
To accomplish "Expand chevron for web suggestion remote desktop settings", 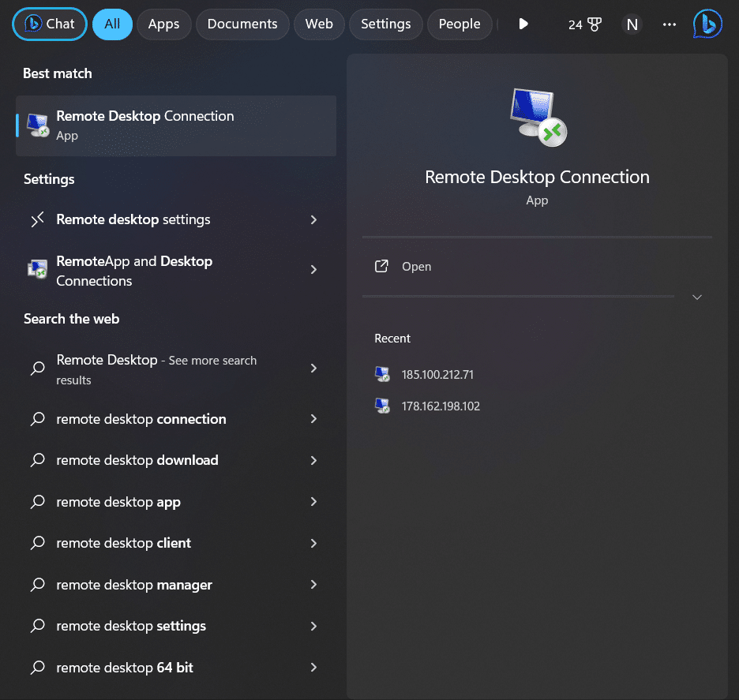I will click(x=313, y=626).
